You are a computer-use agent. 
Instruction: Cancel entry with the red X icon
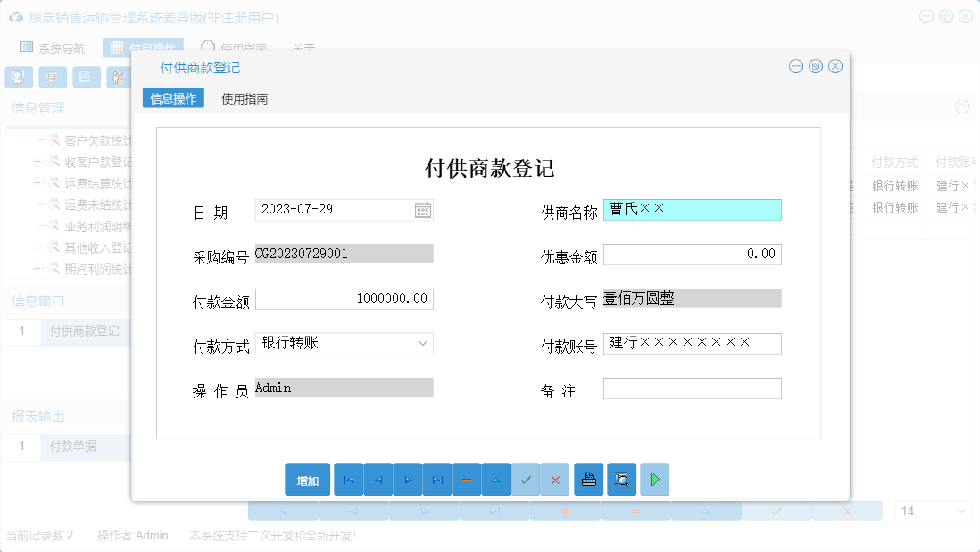(x=555, y=480)
